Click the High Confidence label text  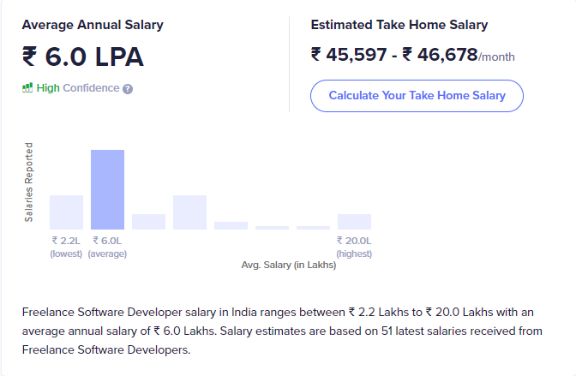78,88
